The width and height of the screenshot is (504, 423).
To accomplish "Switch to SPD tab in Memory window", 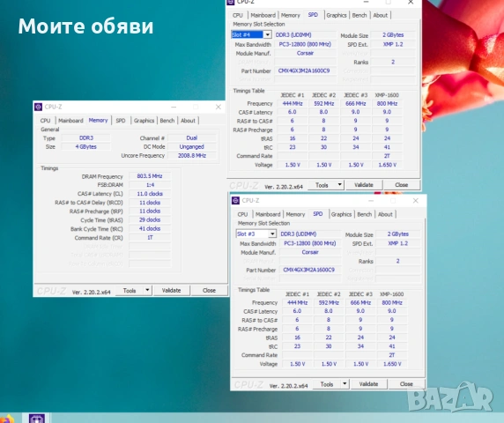I will [x=121, y=121].
